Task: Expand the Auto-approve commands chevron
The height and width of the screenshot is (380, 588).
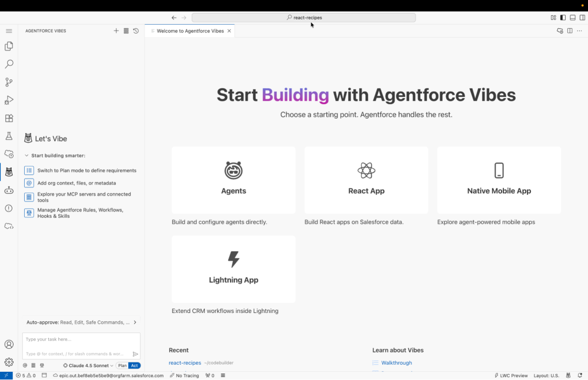Action: 135,322
